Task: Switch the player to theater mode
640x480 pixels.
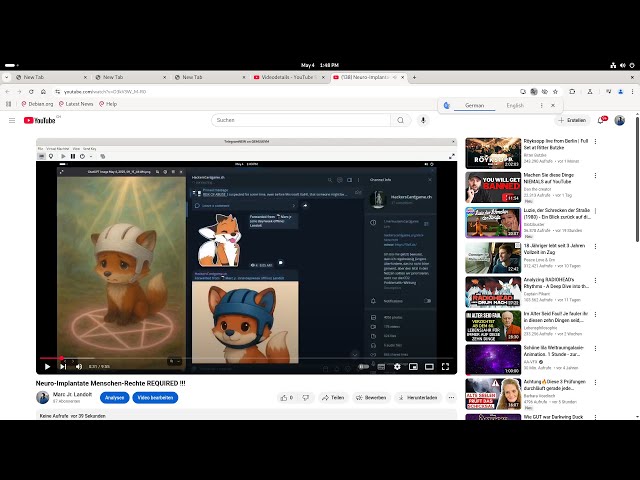Action: [429, 367]
